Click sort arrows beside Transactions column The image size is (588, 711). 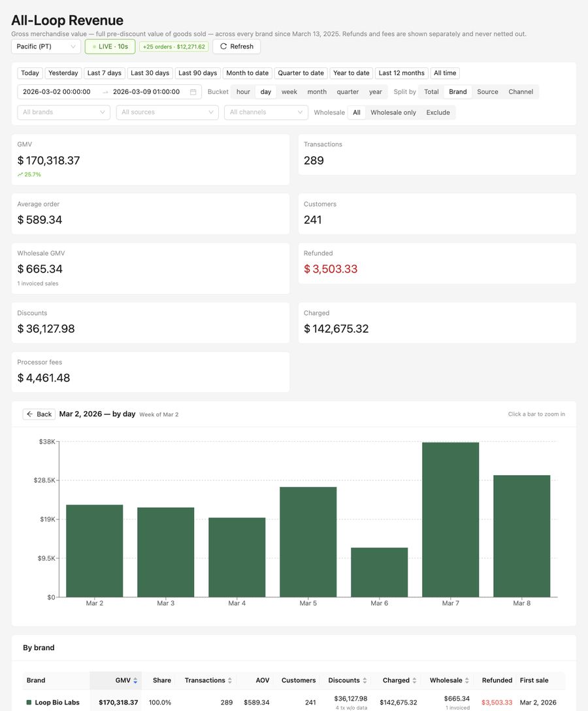coord(230,681)
